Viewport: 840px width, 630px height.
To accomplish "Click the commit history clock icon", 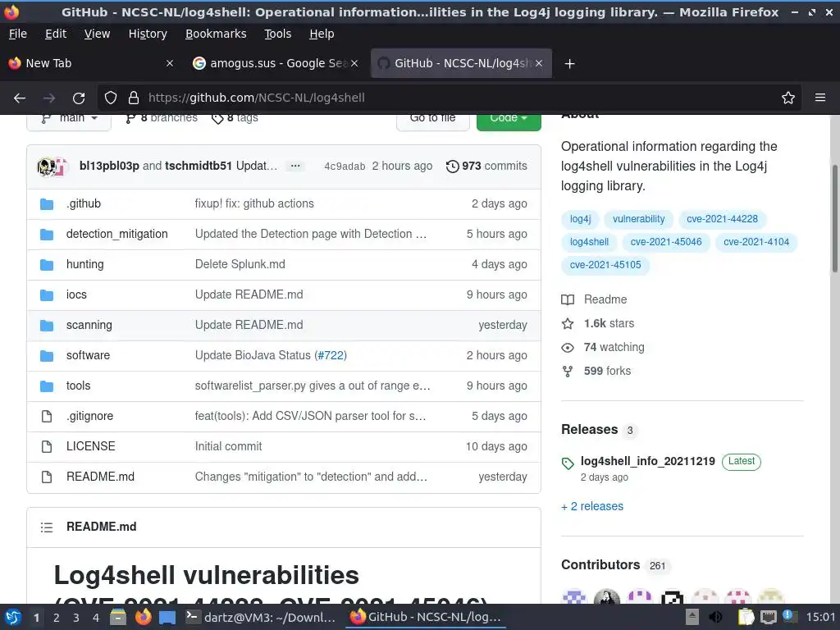I will pos(452,167).
